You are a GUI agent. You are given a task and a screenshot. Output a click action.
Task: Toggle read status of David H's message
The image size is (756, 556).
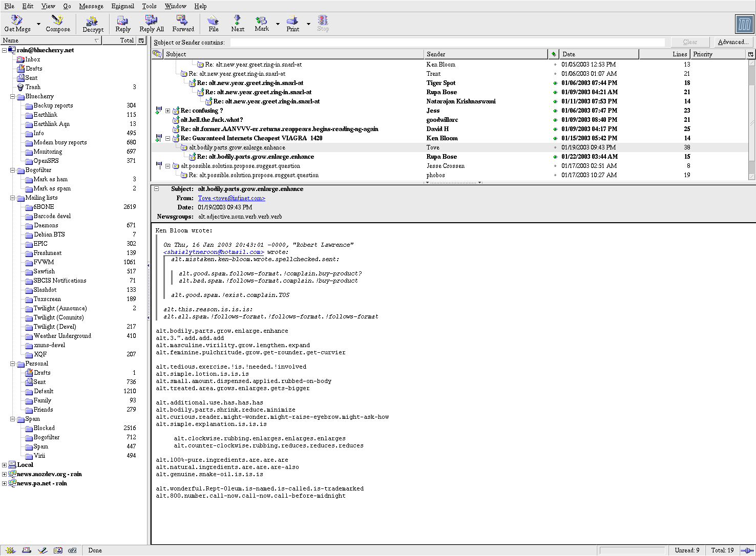[555, 129]
